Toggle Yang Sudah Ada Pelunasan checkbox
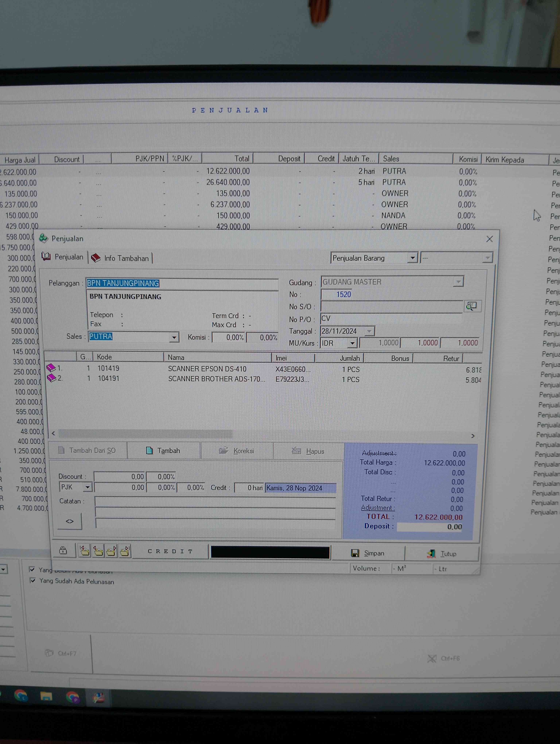The image size is (560, 744). pyautogui.click(x=33, y=580)
